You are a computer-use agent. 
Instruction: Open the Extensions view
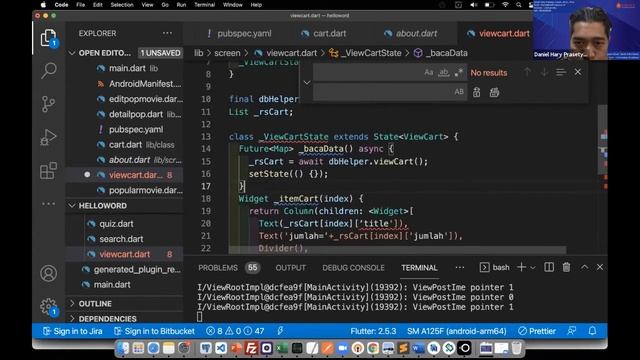coord(48,171)
